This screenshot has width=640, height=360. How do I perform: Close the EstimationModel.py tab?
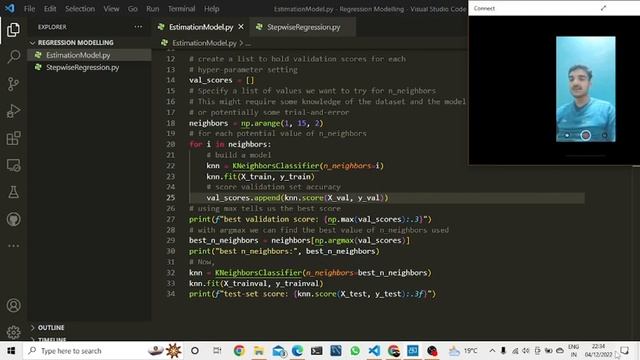click(241, 27)
